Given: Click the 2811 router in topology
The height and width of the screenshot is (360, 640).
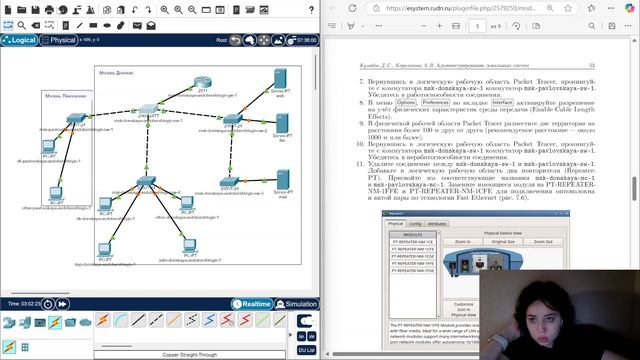Looking at the screenshot, I should [x=202, y=82].
